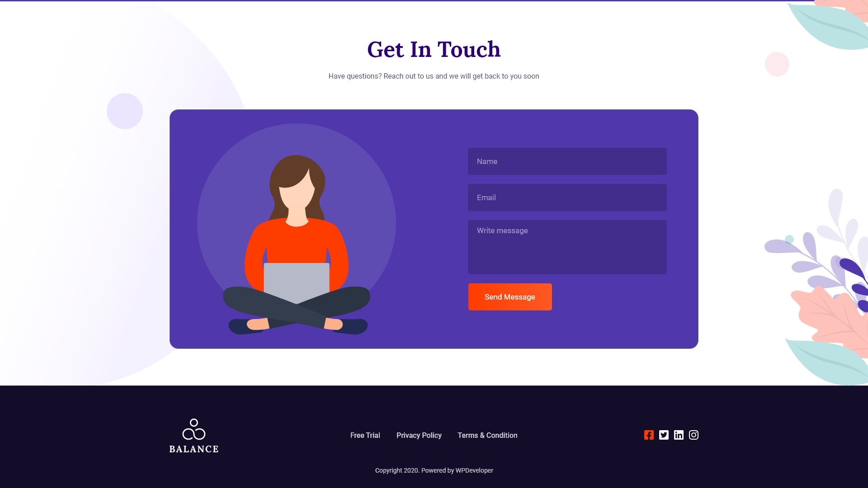Click the WPDeveloper link in copyright
868x488 pixels.
[x=475, y=470]
